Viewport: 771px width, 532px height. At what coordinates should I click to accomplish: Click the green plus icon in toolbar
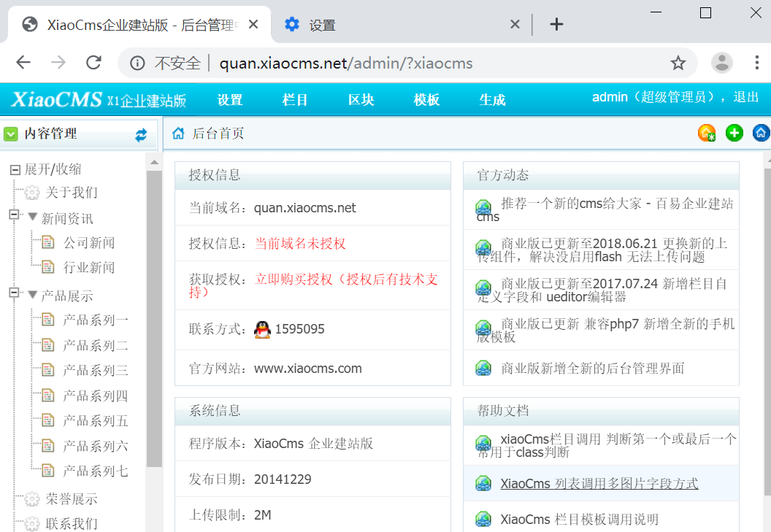[734, 133]
